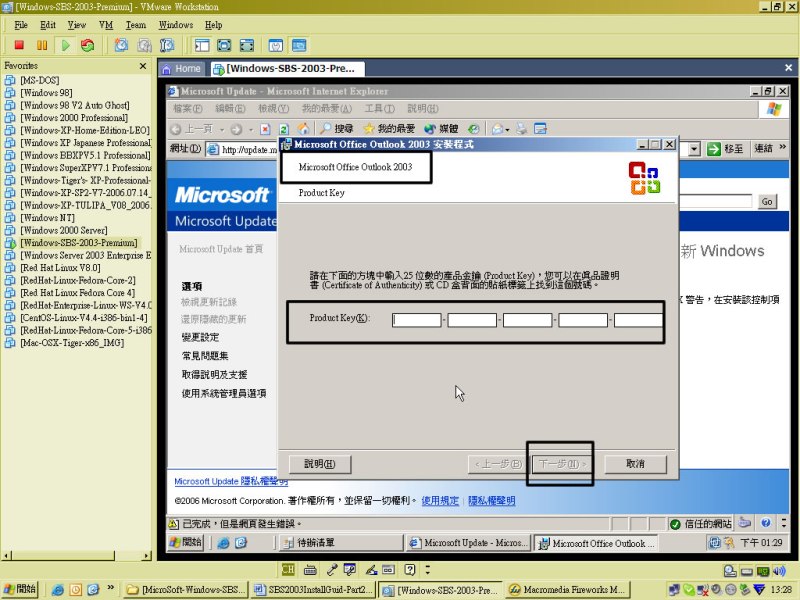The width and height of the screenshot is (800, 600).
Task: Select [Windows NT] in Favorites list
Action: click(x=47, y=218)
